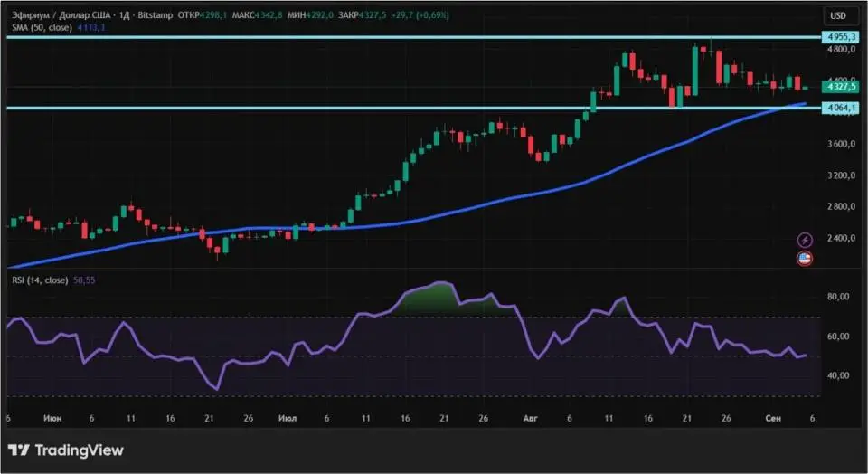868x474 pixels.
Task: Click the 4064,1 support price label
Action: coord(839,108)
